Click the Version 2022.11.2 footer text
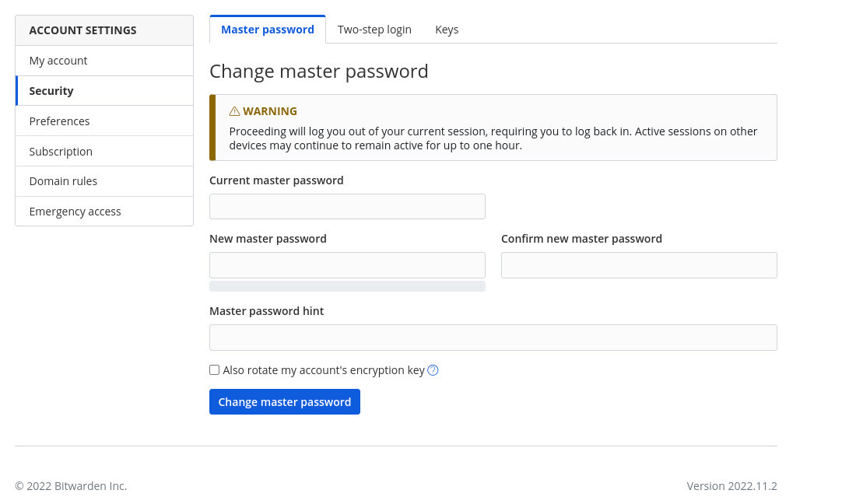The image size is (849, 504). click(731, 486)
